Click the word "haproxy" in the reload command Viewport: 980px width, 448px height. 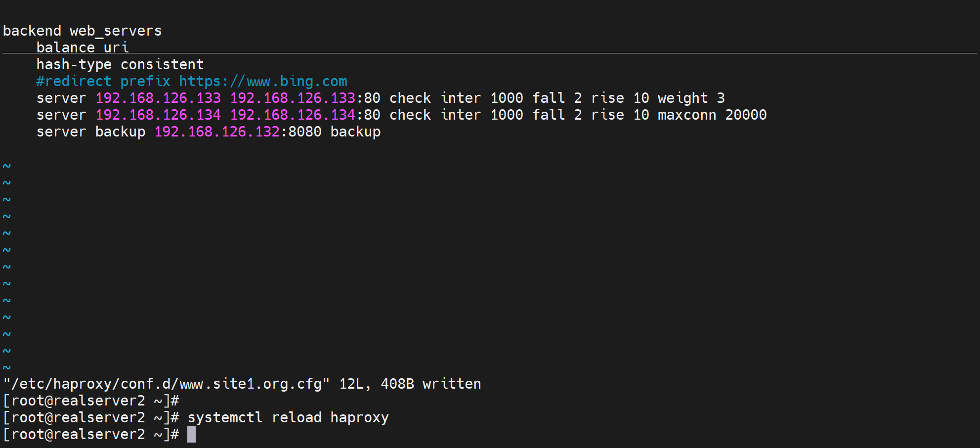(x=359, y=417)
